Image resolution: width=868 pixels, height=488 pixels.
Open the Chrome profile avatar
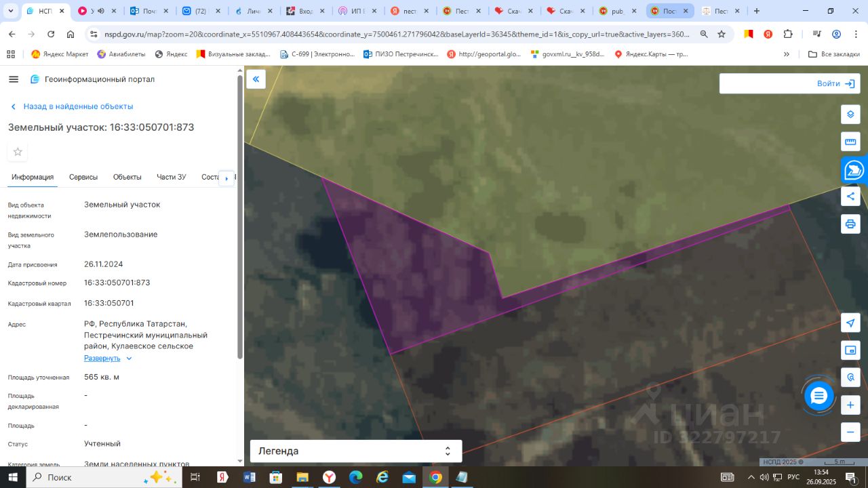point(836,35)
